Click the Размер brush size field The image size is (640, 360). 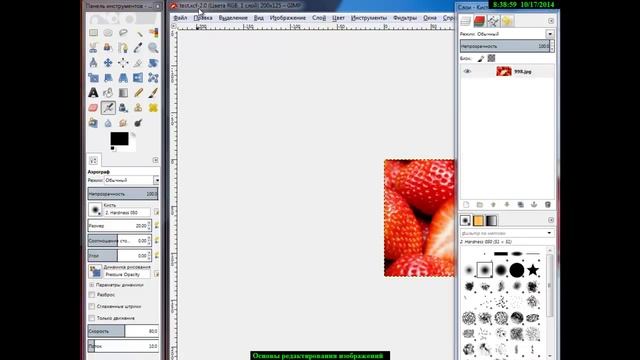coord(119,226)
